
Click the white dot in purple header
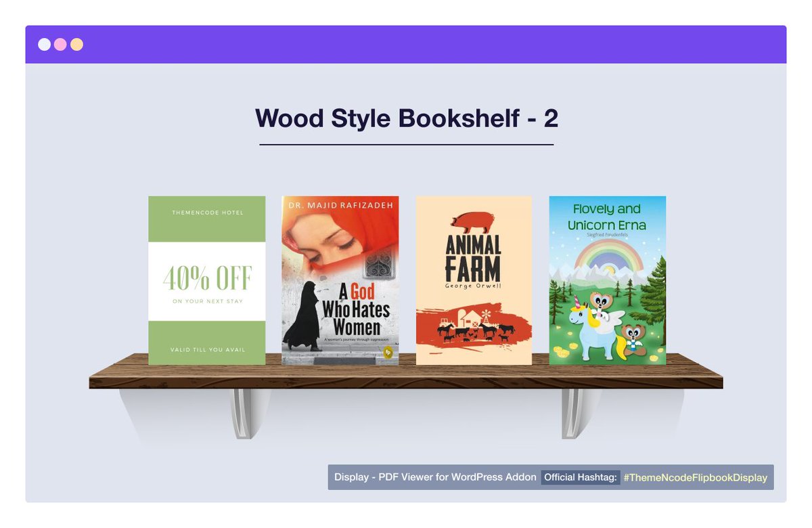(45, 45)
